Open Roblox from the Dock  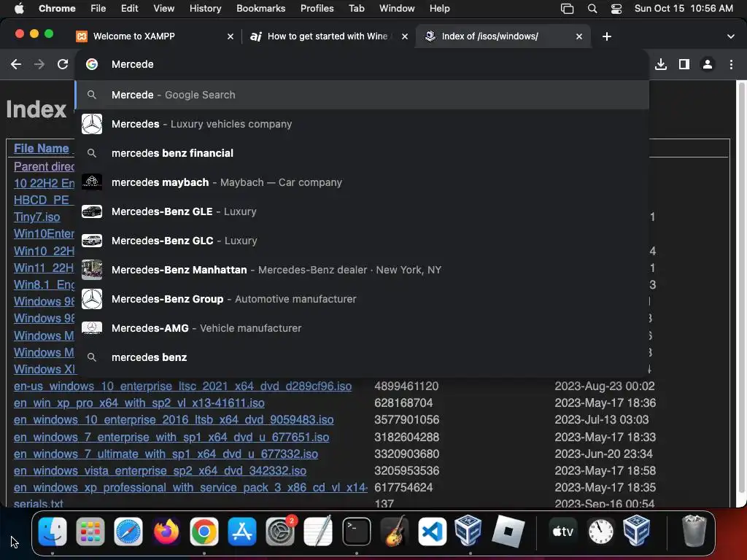pyautogui.click(x=508, y=532)
